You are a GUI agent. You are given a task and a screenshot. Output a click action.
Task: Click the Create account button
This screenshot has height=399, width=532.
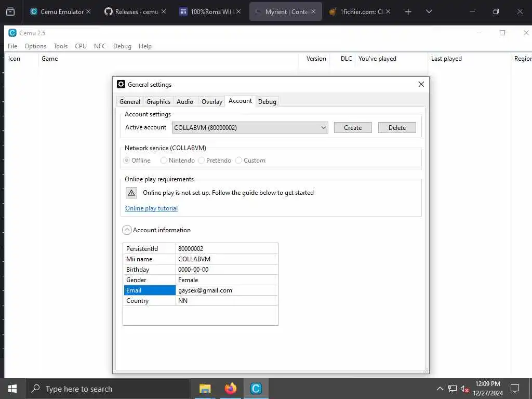pos(353,128)
